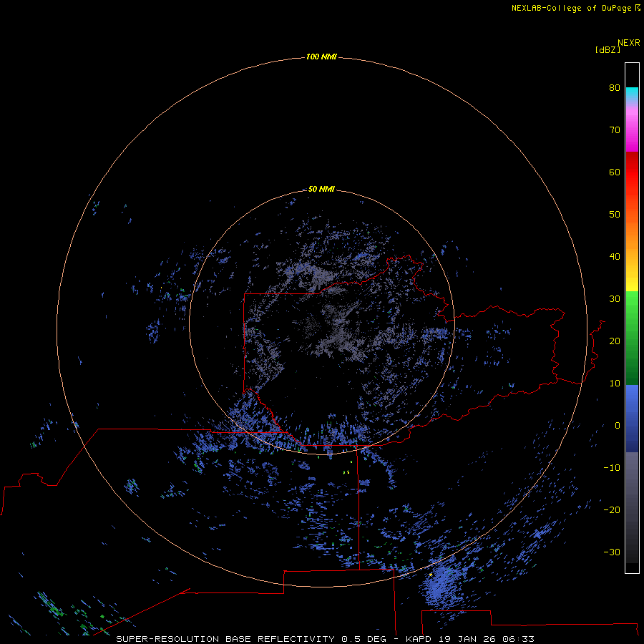The width and height of the screenshot is (644, 644).
Task: Click the magenta segment of the color bar
Action: [x=632, y=132]
